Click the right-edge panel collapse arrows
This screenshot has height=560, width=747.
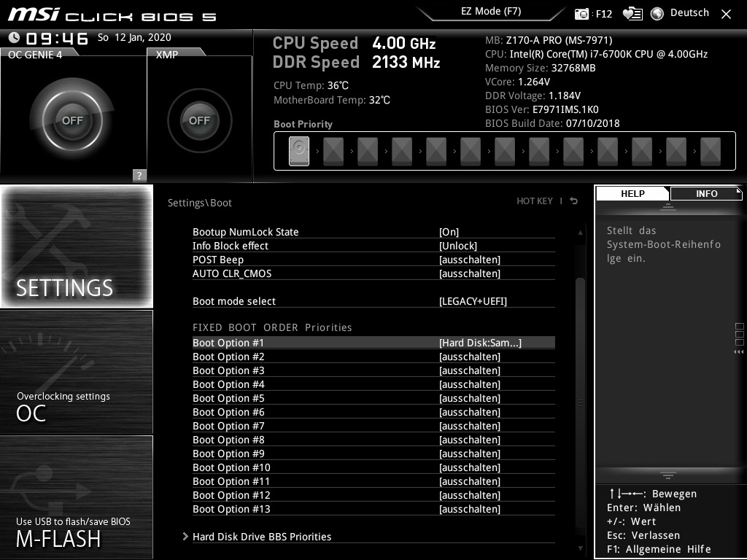tap(739, 352)
